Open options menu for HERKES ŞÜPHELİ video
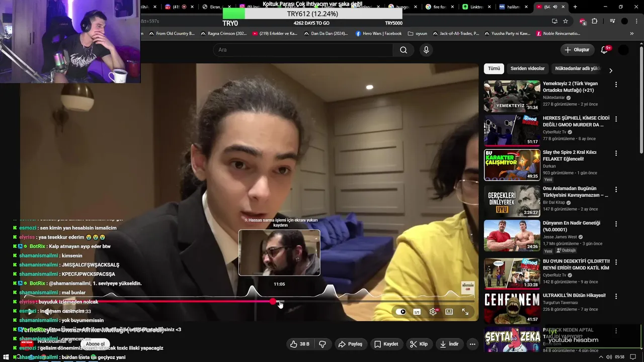Image resolution: width=644 pixels, height=362 pixels. click(616, 119)
